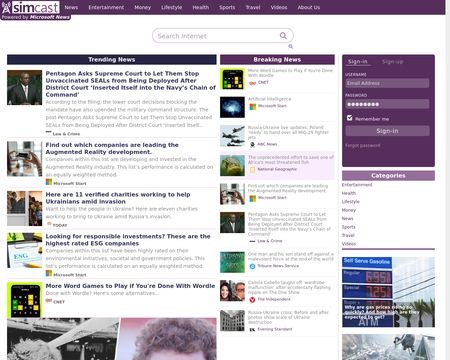Viewport: 450px width, 360px height.
Task: Open the Money menu item
Action: [143, 7]
